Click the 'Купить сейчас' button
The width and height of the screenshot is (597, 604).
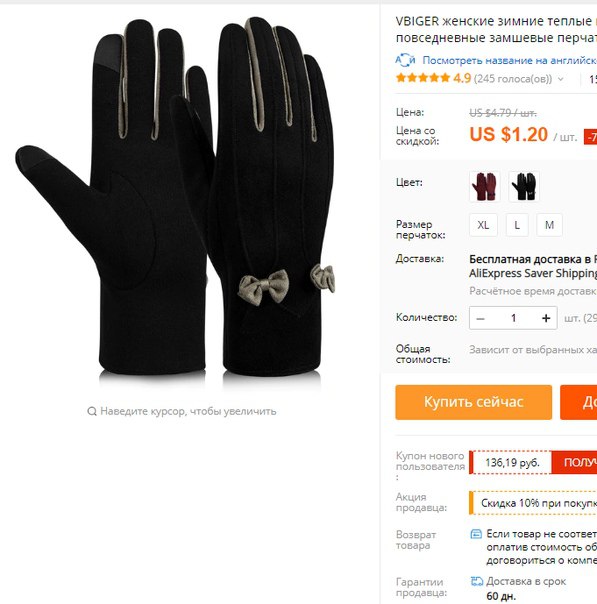click(x=473, y=402)
